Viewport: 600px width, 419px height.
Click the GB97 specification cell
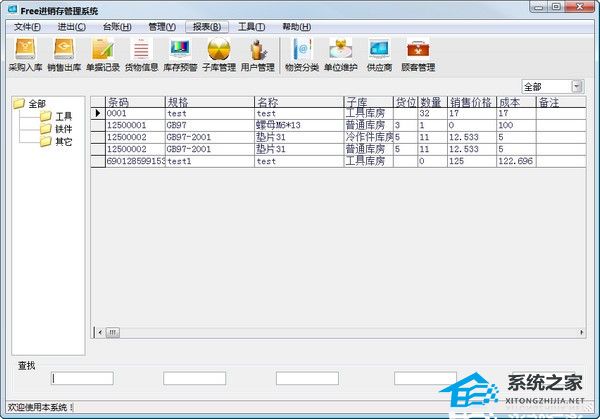coord(210,125)
